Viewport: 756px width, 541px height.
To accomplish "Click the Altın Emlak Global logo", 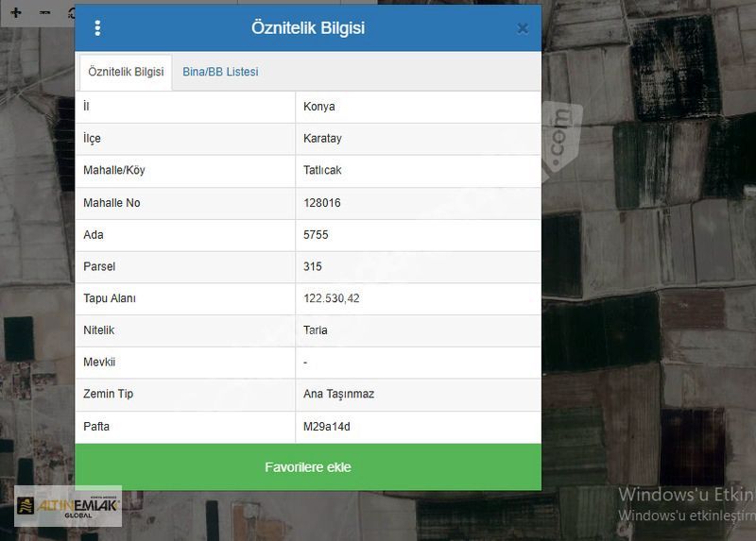I will (68, 507).
